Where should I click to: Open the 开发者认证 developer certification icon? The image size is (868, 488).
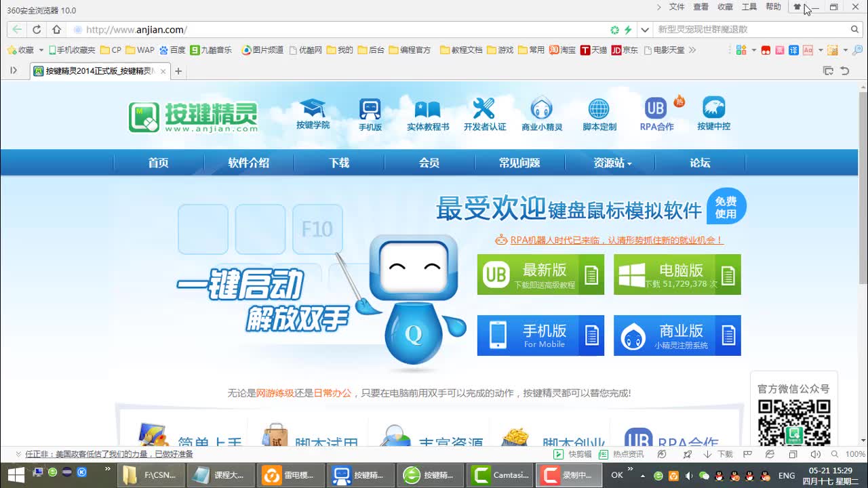[x=484, y=115]
